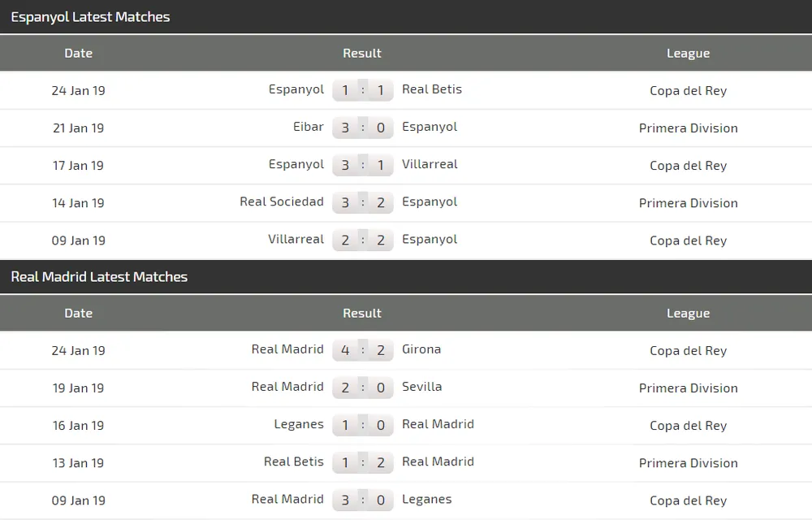Select Leganes in the 16 Jan 19 row
The image size is (812, 520).
pyautogui.click(x=299, y=424)
